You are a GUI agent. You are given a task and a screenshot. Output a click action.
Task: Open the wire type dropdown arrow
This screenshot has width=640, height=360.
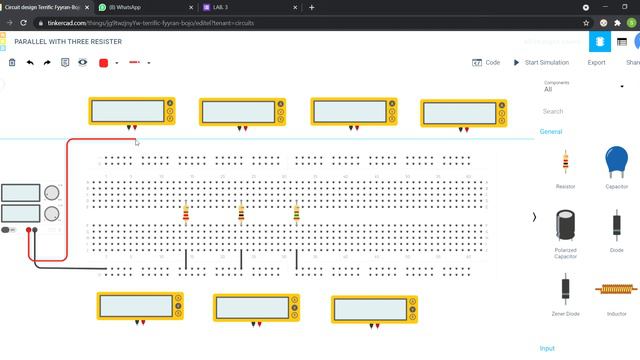tap(149, 63)
